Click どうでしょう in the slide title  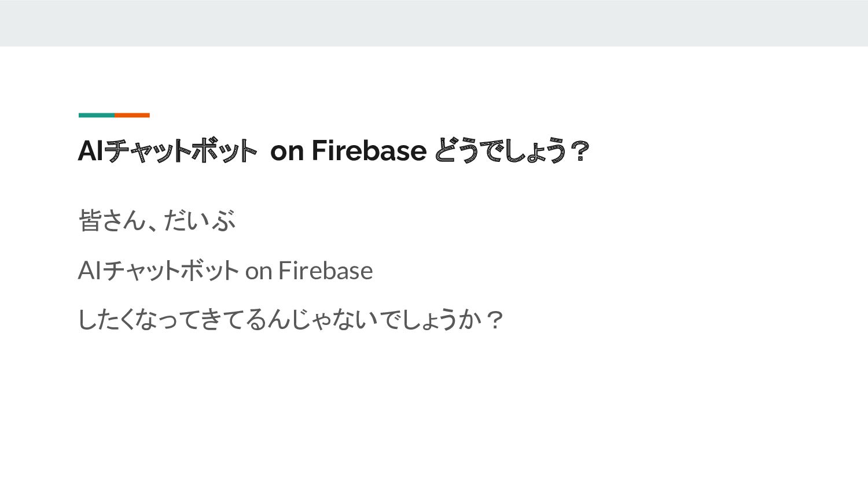[499, 151]
